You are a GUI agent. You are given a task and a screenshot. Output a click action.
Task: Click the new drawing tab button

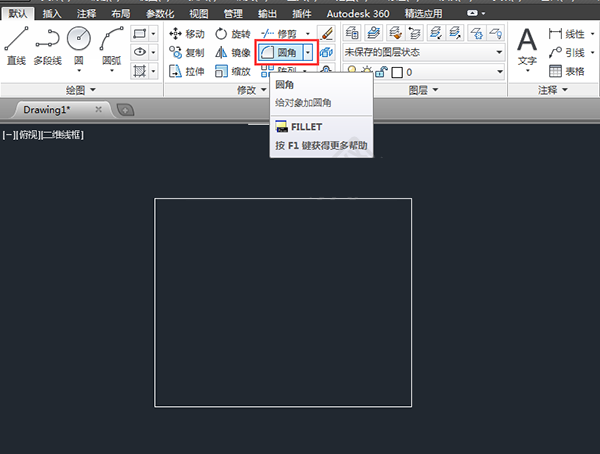[x=125, y=110]
